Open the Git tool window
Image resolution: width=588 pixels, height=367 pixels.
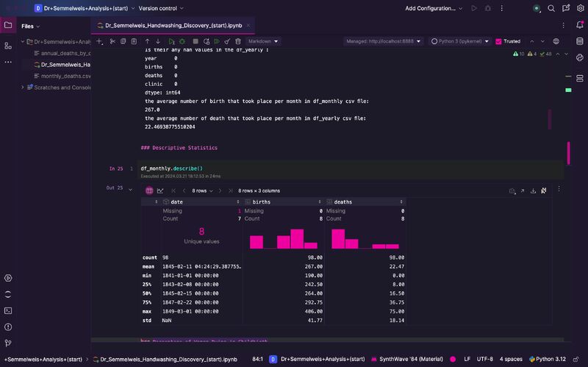[x=8, y=343]
